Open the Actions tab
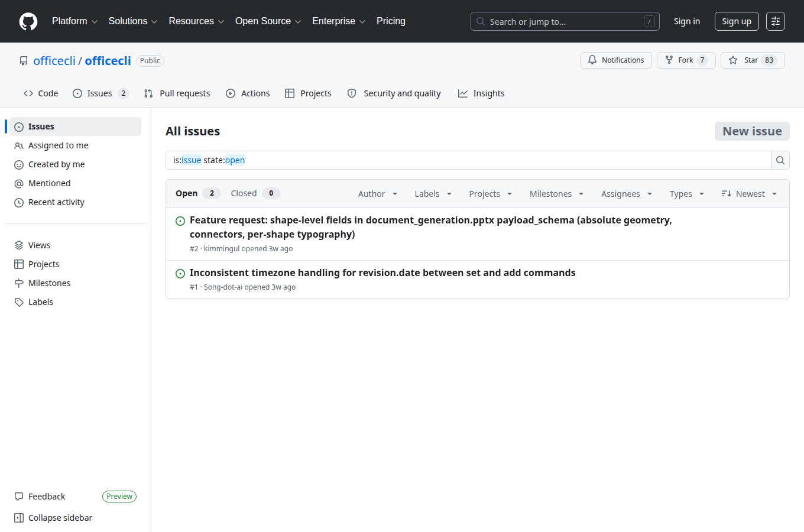The height and width of the screenshot is (532, 804). (248, 93)
